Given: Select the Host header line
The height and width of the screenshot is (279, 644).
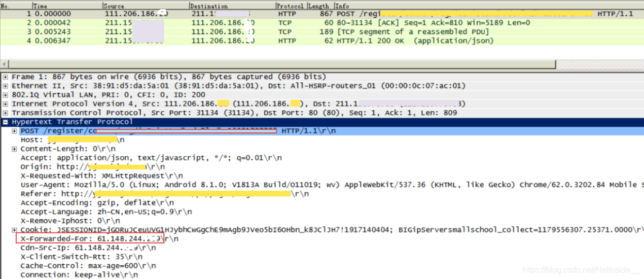Looking at the screenshot, I should (73, 140).
